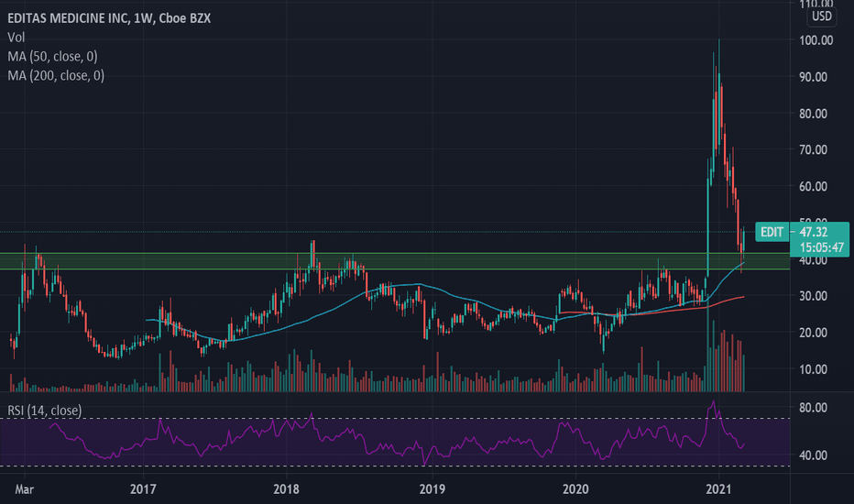The width and height of the screenshot is (854, 504).
Task: Click the RSI 80.00 axis label
Action: pyautogui.click(x=813, y=408)
